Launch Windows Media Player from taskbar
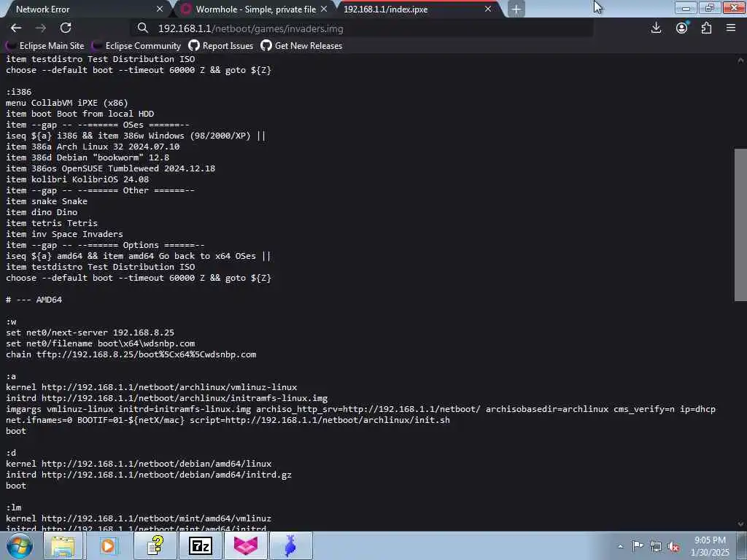The height and width of the screenshot is (560, 747). pos(108,545)
